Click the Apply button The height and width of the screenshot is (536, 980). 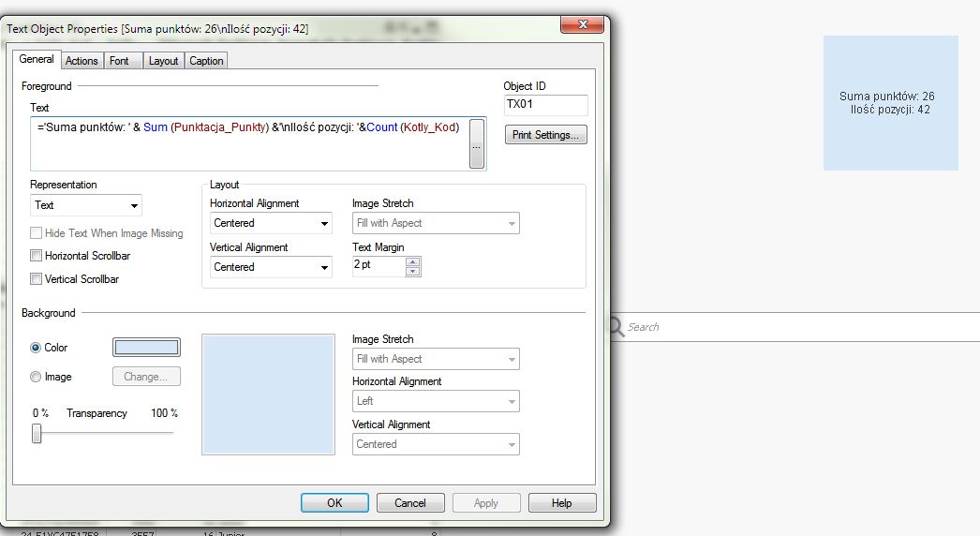point(486,503)
